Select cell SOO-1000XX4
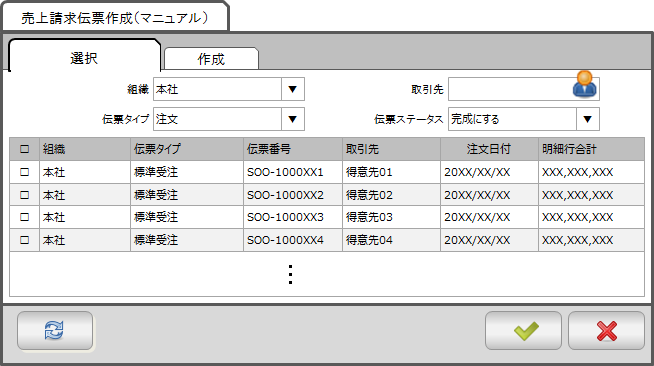This screenshot has height=366, width=654. point(293,240)
